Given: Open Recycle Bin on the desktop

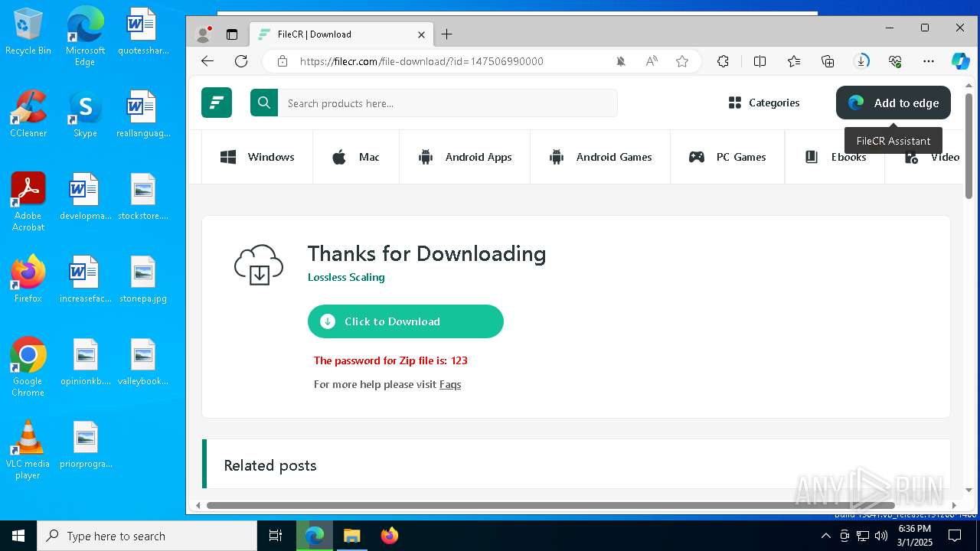Looking at the screenshot, I should click(x=28, y=32).
